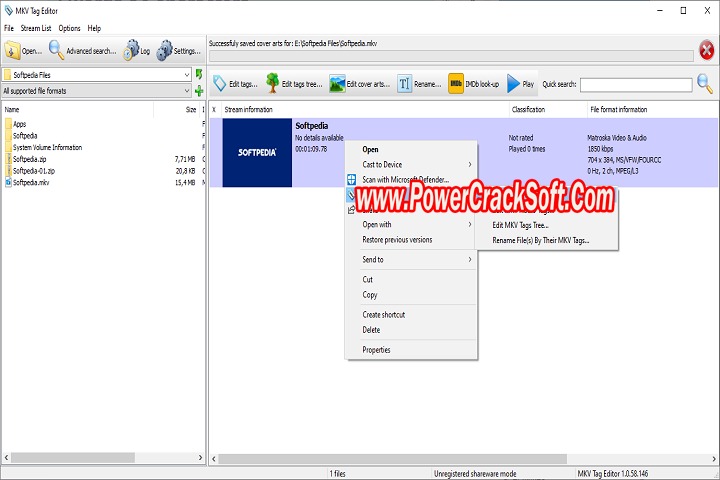Click into the Quick search field
The width and height of the screenshot is (720, 480).
635,85
